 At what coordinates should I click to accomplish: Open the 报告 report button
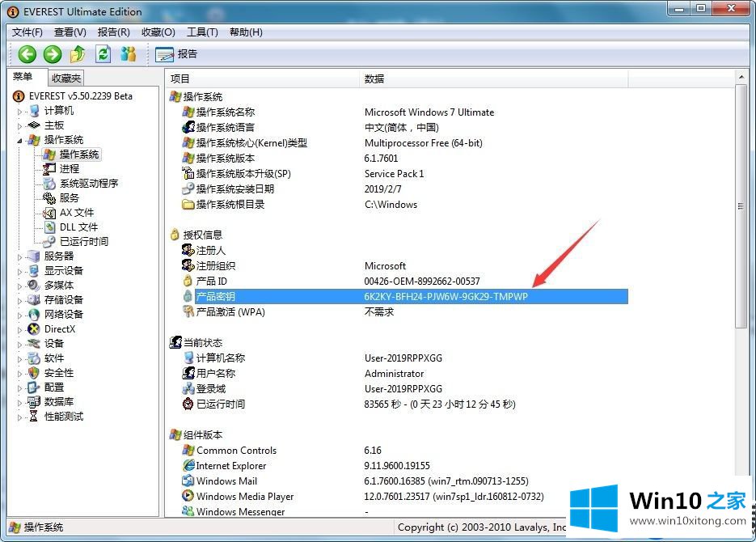(x=176, y=54)
